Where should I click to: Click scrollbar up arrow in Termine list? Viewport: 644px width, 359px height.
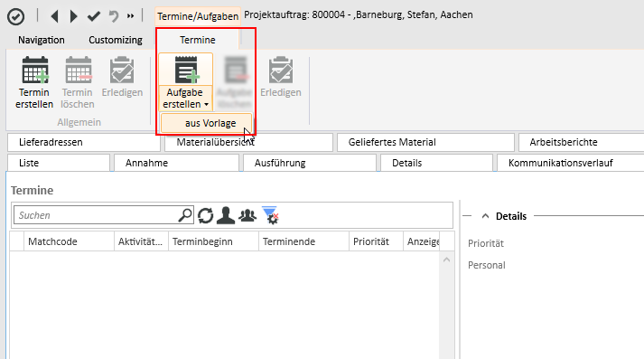click(x=447, y=260)
